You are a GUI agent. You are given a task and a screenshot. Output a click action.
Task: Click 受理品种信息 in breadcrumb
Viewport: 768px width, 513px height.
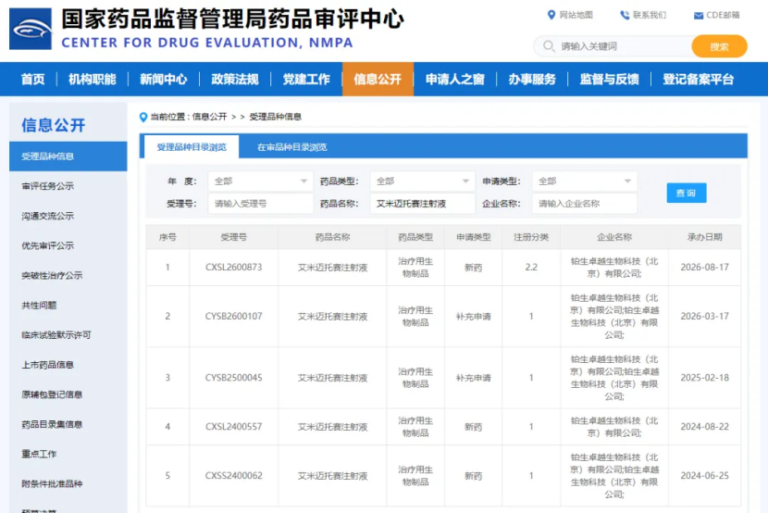click(x=275, y=117)
